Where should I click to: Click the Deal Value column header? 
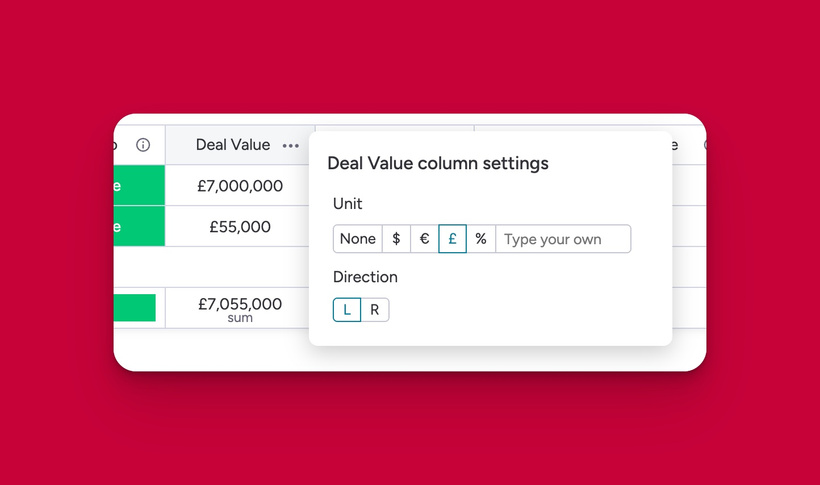click(233, 145)
